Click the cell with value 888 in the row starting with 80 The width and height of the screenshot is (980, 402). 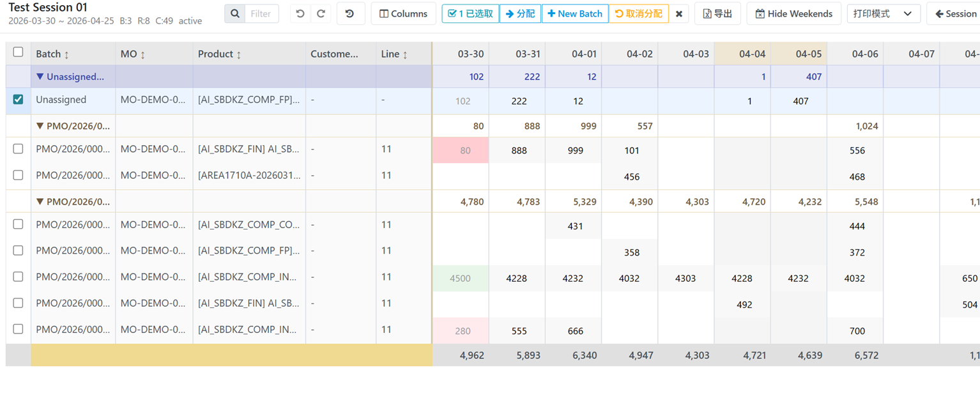[x=517, y=150]
